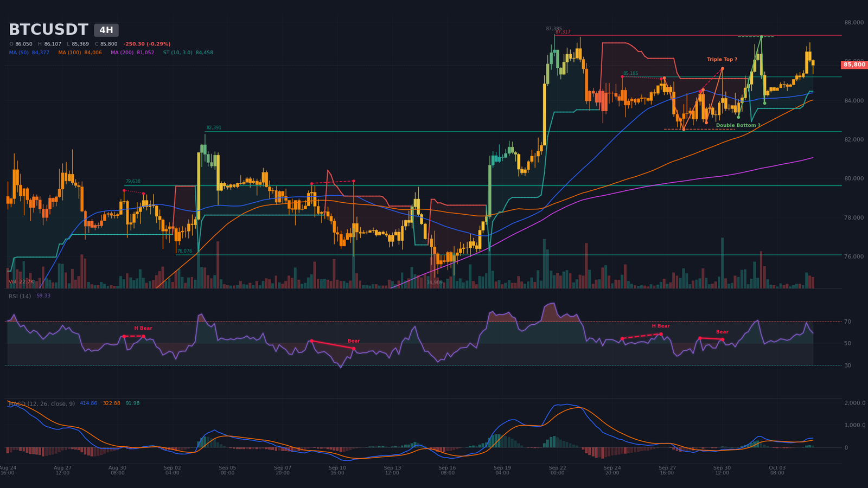Select the MA (200) legend value 81,052
The height and width of the screenshot is (488, 868).
pyautogui.click(x=145, y=53)
